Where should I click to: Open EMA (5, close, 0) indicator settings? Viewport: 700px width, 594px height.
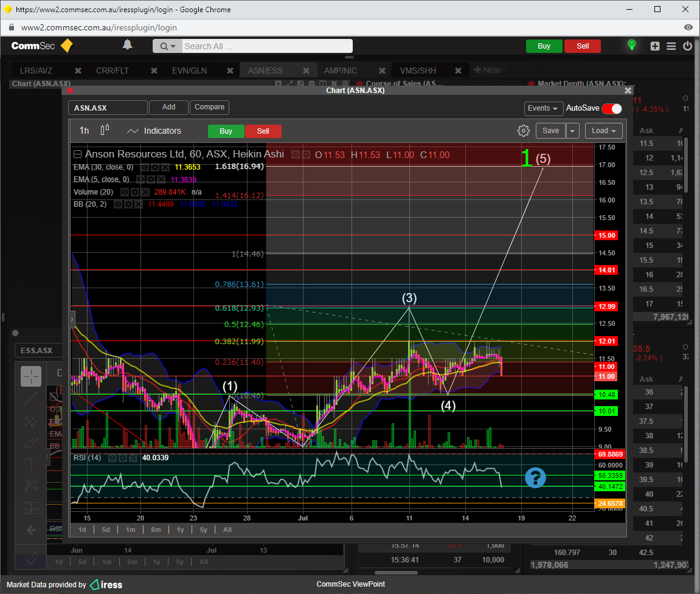click(150, 179)
